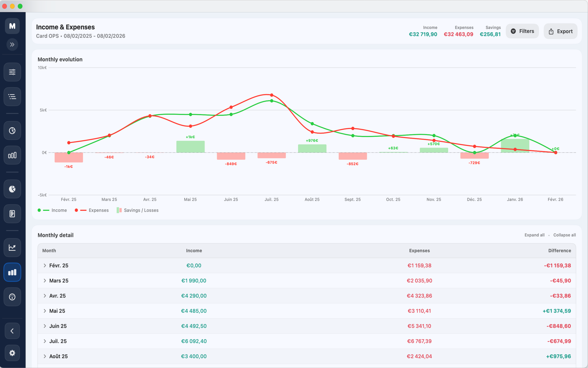Click the Juil. 25 income peak point
Image resolution: width=588 pixels, height=368 pixels.
272,101
